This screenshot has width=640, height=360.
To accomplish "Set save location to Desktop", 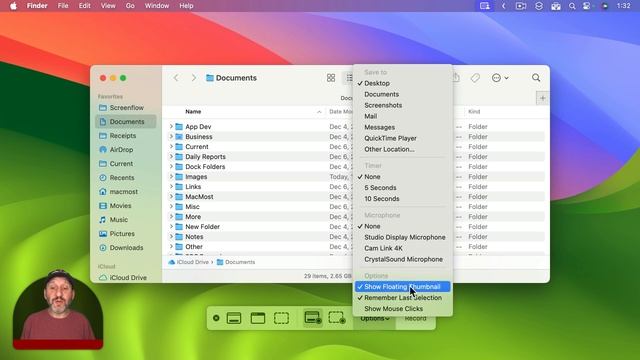I will (x=403, y=83).
